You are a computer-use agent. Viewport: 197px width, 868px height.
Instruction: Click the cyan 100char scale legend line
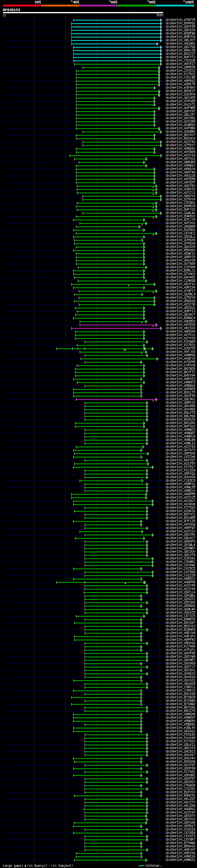coord(142,866)
